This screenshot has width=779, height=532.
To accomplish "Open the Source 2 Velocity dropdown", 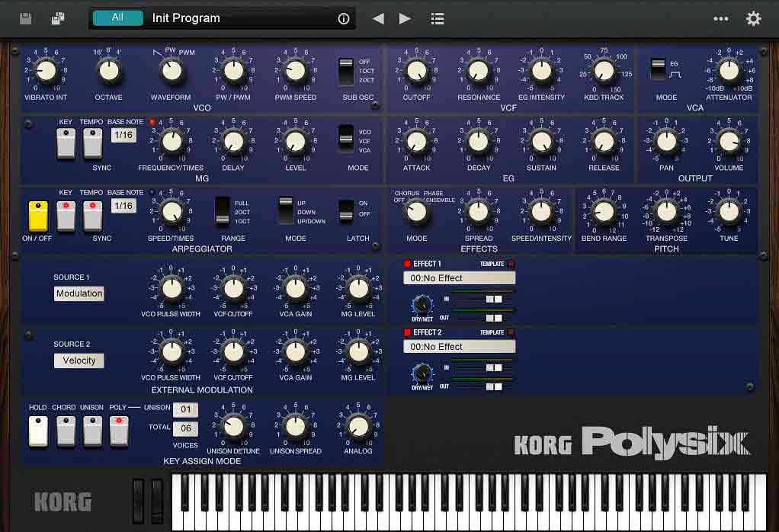I will coord(79,361).
